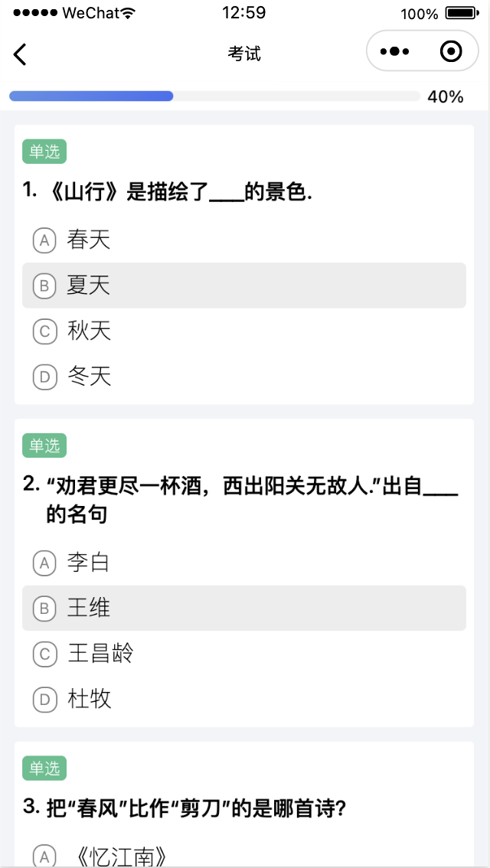Tap the battery icon in status bar
The height and width of the screenshot is (868, 490).
[462, 13]
